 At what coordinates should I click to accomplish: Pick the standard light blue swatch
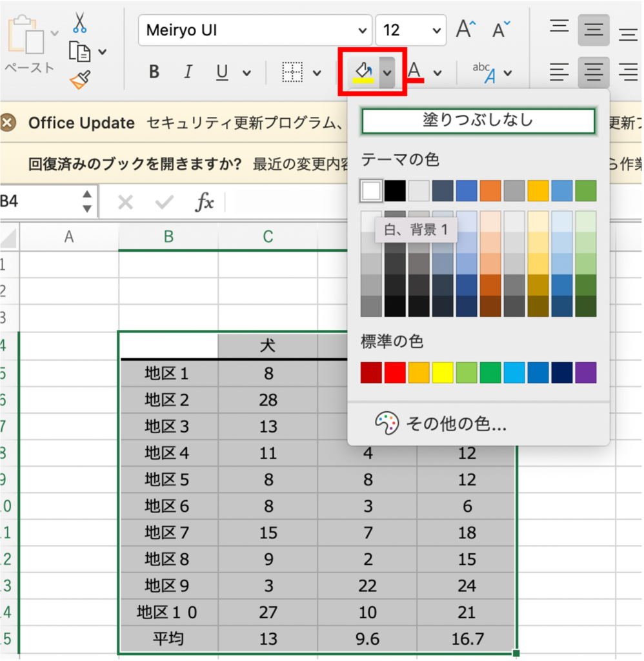514,372
